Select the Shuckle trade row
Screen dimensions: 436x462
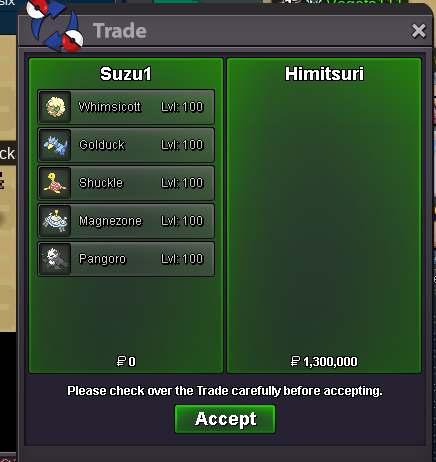click(126, 183)
